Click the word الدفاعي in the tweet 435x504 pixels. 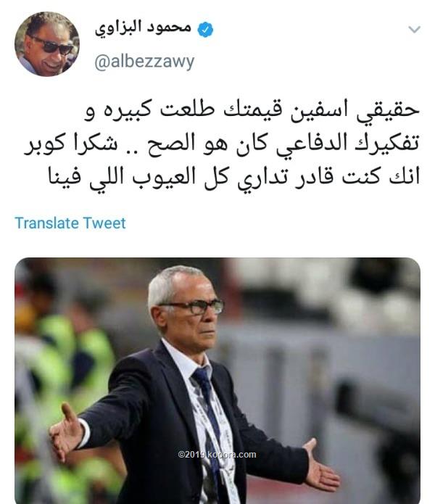click(312, 144)
